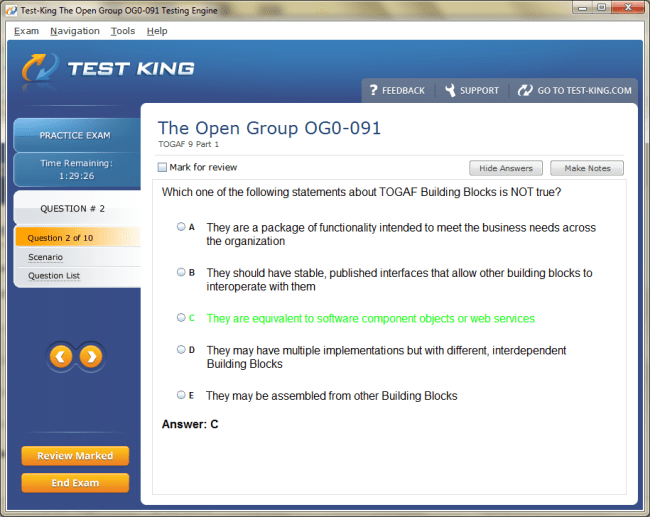Click the app icon in title bar

tap(12, 10)
